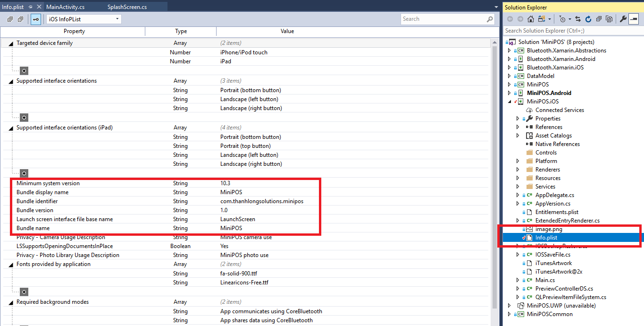Add item under Targeted device family
The height and width of the screenshot is (326, 644).
click(24, 71)
